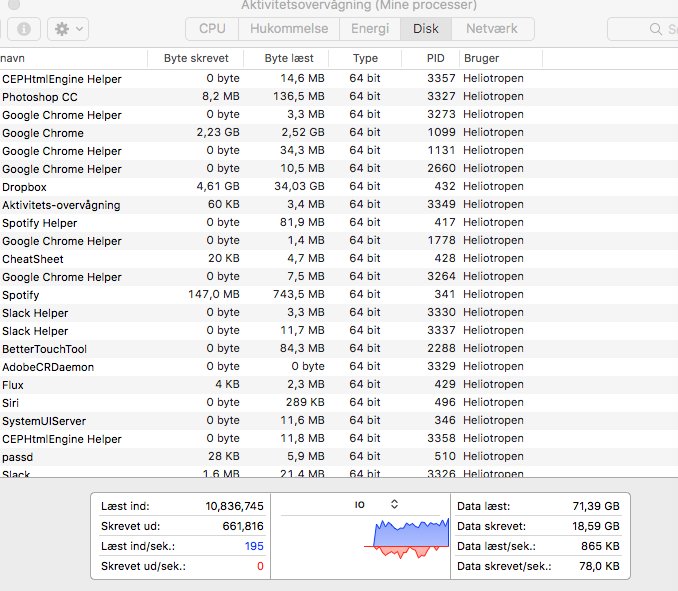Select the Photoshop CC process row
Viewport: 678px width, 591px height.
tap(339, 97)
